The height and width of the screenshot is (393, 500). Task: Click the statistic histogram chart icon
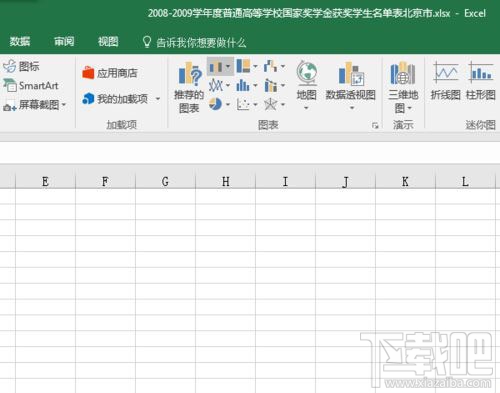(x=243, y=86)
